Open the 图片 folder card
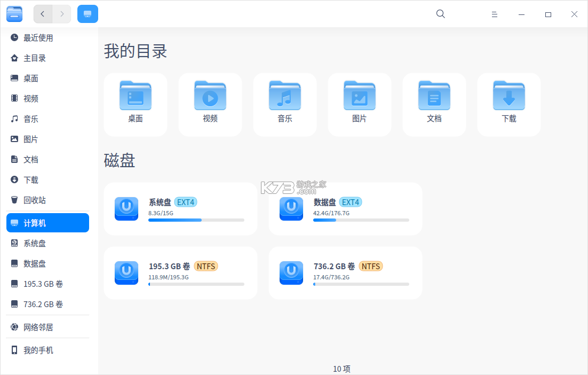Screen dimensions: 588x375 tap(360, 105)
